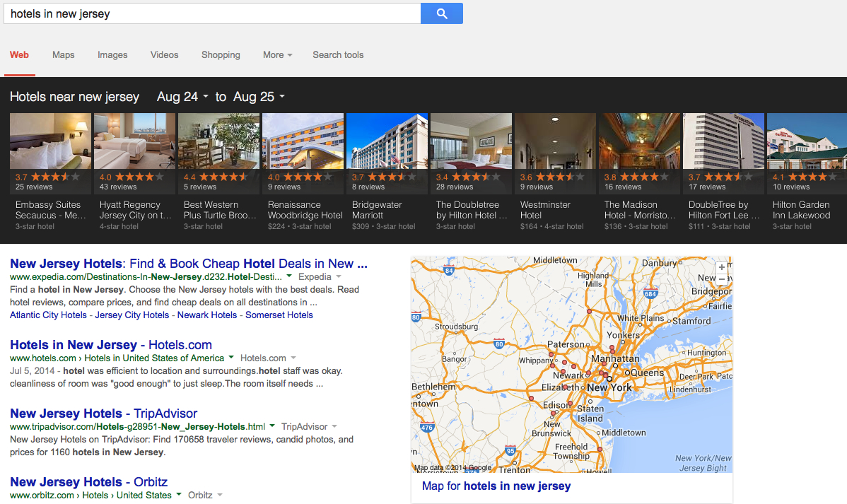The width and height of the screenshot is (847, 504).
Task: Switch to the Maps tab
Action: click(63, 54)
